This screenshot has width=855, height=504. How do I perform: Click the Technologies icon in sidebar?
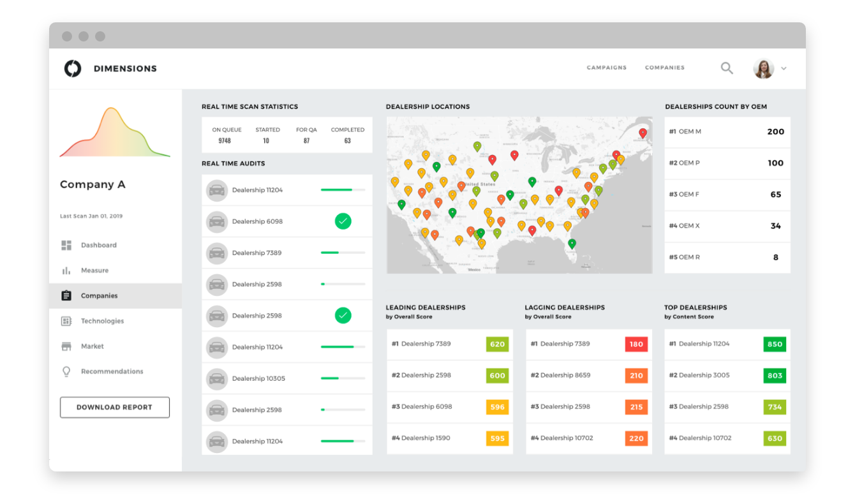66,321
